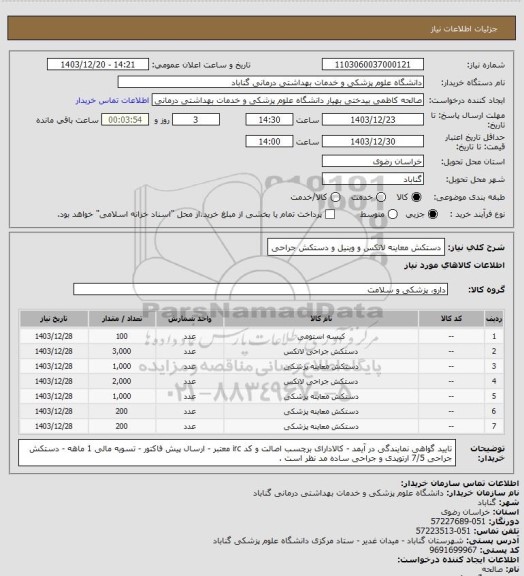Click the buyer organization name field
This screenshot has height=576, width=524.
tap(270, 82)
